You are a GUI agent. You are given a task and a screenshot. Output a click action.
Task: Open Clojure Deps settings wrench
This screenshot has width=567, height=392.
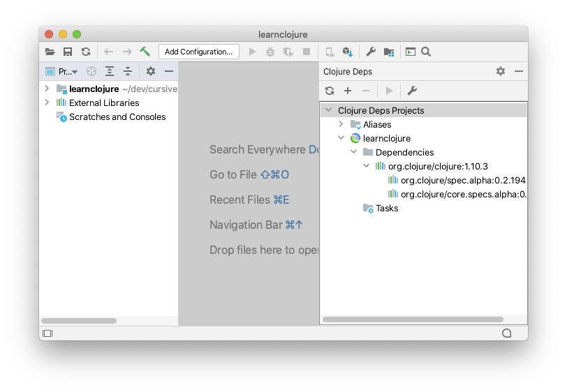412,91
